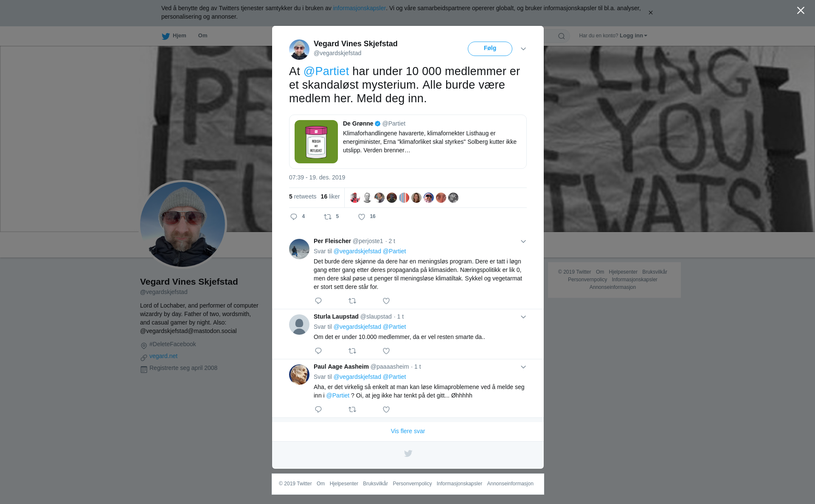Retweet the main tweet by Vegard
The height and width of the screenshot is (504, 815).
[x=328, y=217]
